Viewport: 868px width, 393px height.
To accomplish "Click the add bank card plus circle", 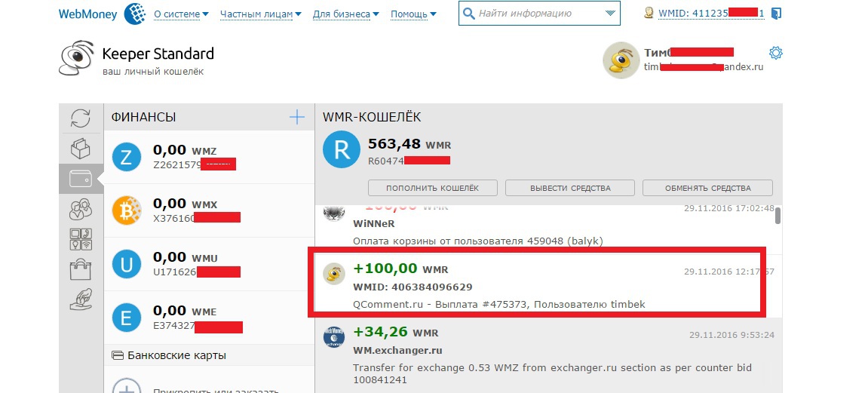I will point(127,385).
